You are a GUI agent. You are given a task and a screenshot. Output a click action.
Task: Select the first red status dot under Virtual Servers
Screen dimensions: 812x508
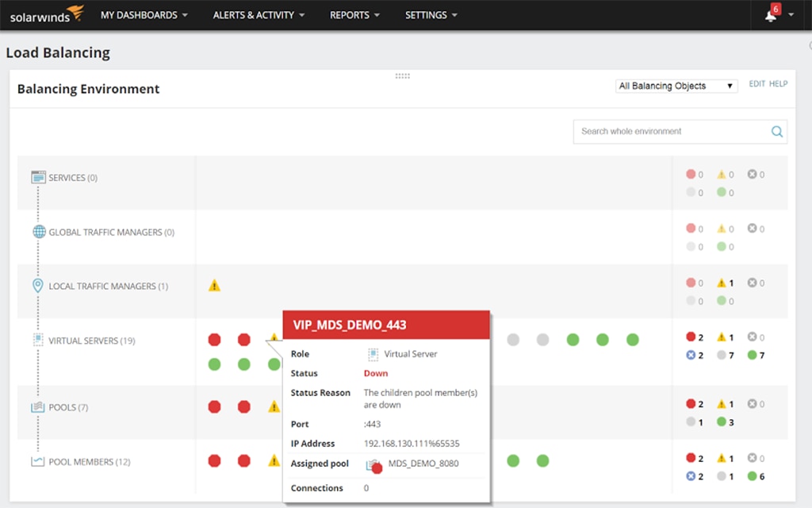[x=214, y=340]
